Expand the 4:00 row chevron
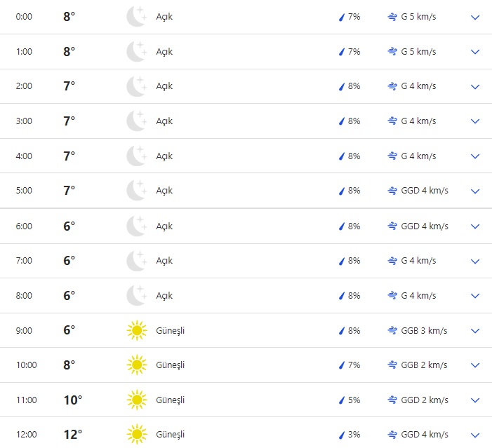The width and height of the screenshot is (492, 448). tap(475, 156)
